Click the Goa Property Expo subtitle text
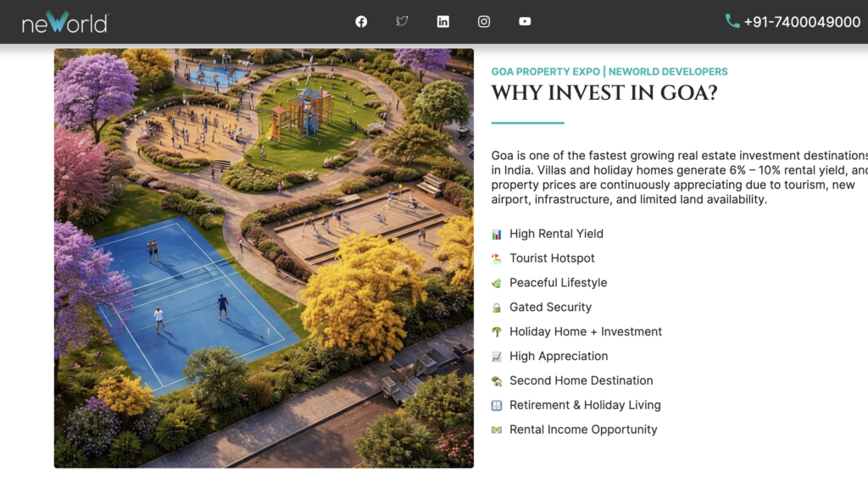 tap(609, 72)
